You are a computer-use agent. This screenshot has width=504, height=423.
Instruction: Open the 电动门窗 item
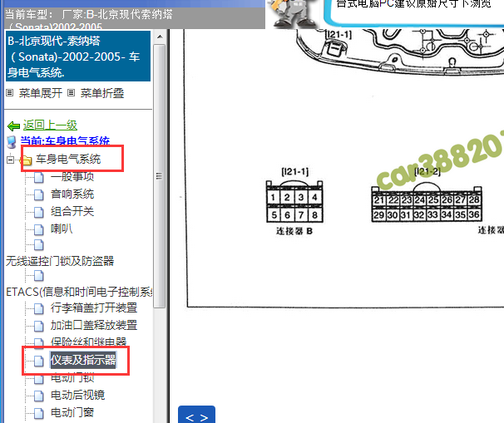pos(72,412)
